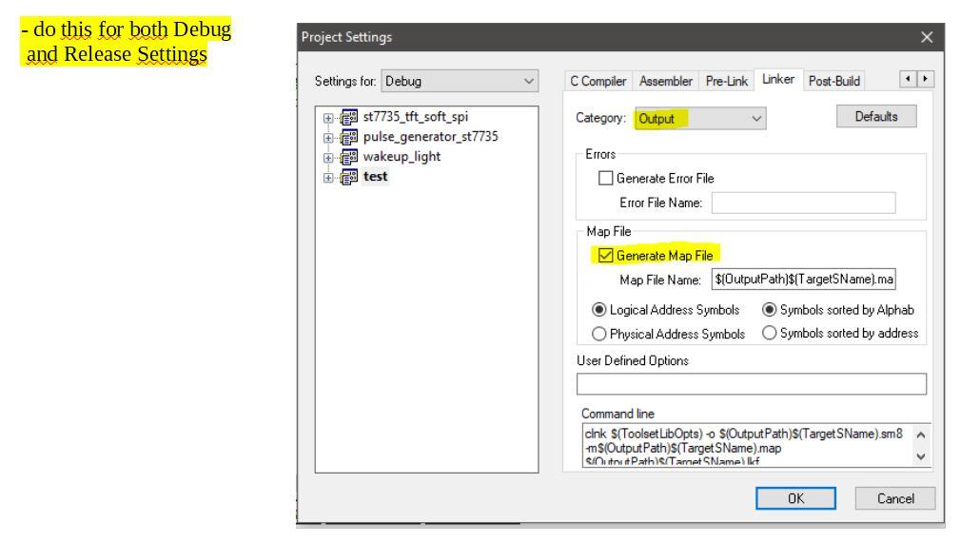
Task: Click the test project icon
Action: point(349,177)
